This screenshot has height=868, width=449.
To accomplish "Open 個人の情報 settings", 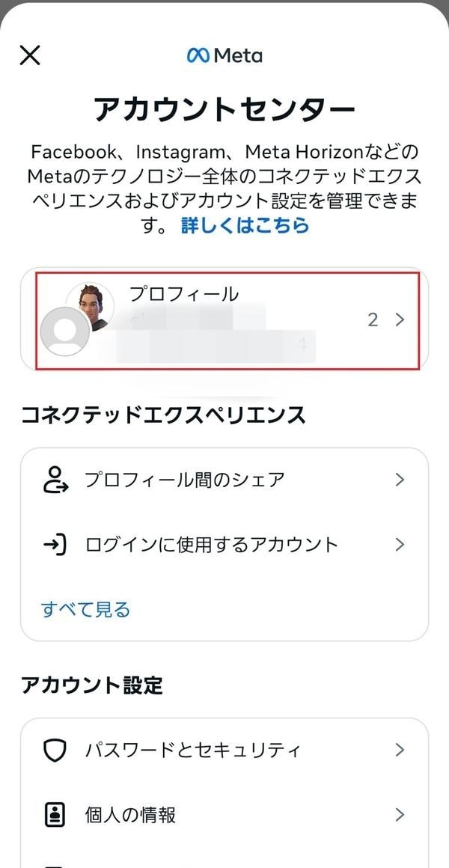I will 130,815.
